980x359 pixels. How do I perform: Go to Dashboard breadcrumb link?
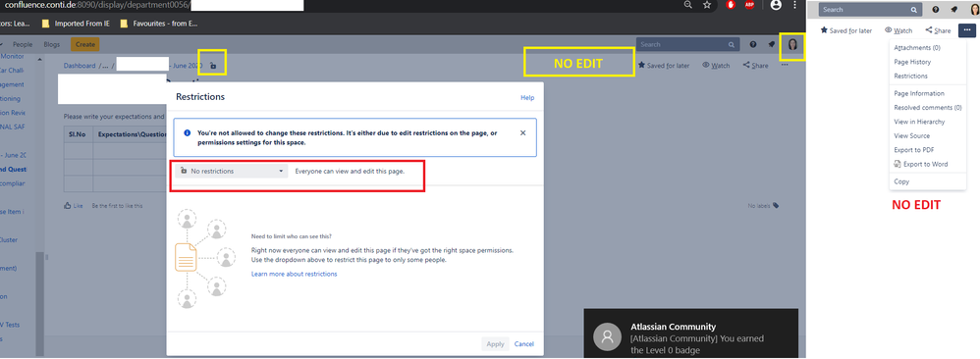pyautogui.click(x=80, y=66)
